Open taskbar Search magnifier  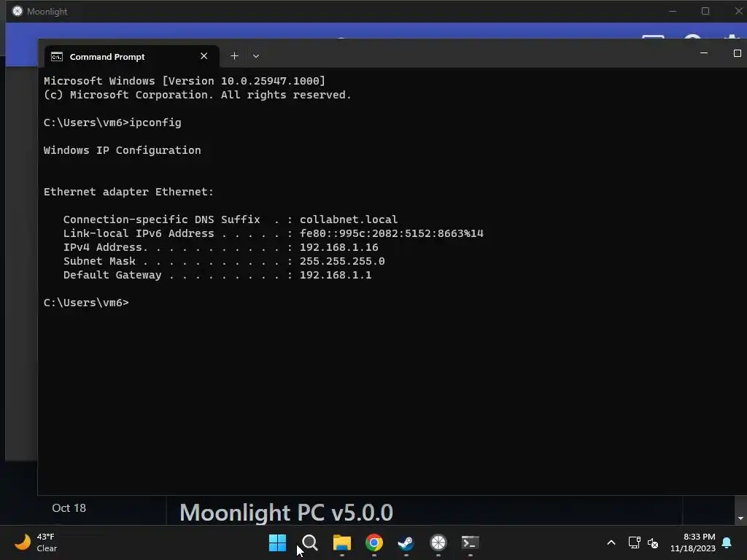point(309,542)
